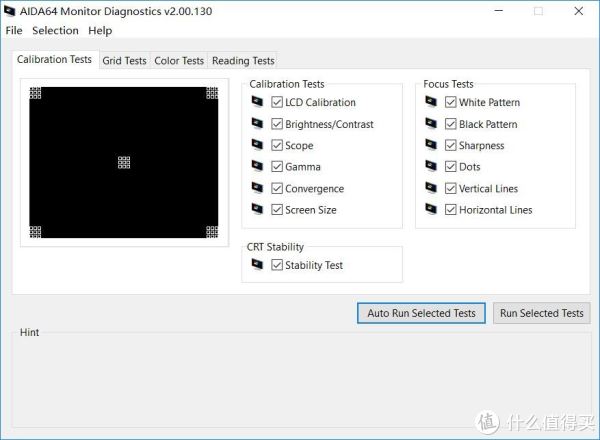Click the monitor icon beside Black Pattern
The height and width of the screenshot is (440, 600).
coord(431,123)
